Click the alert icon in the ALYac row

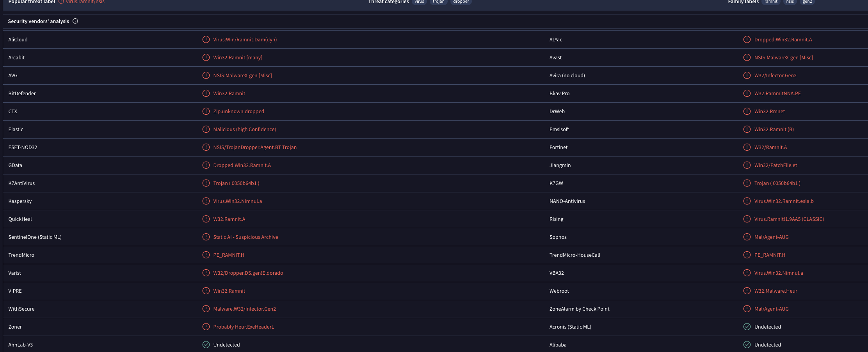[747, 39]
